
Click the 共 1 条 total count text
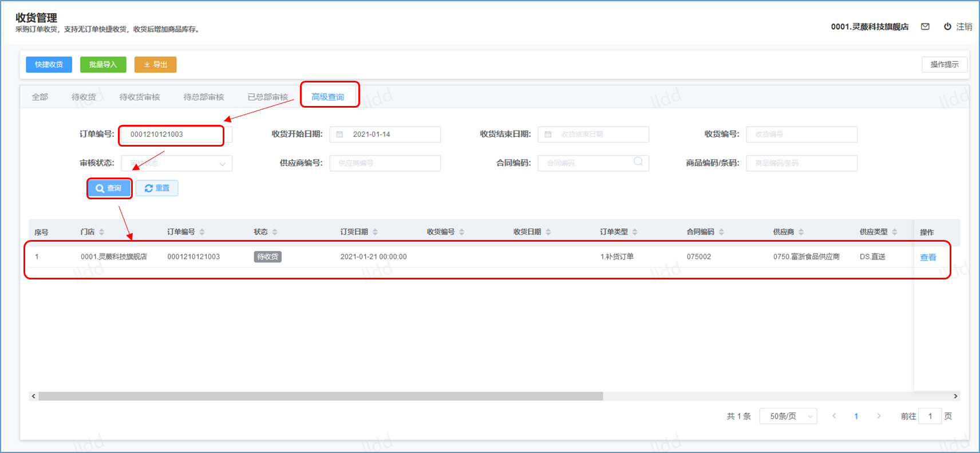(x=738, y=416)
